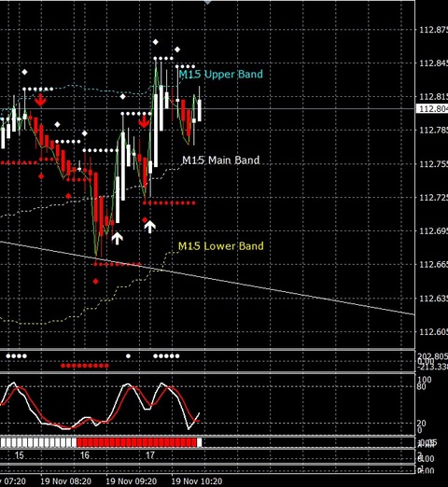This screenshot has width=448, height=487.
Task: Click the red down arrow under the first white dotted resistance
Action: [x=40, y=101]
